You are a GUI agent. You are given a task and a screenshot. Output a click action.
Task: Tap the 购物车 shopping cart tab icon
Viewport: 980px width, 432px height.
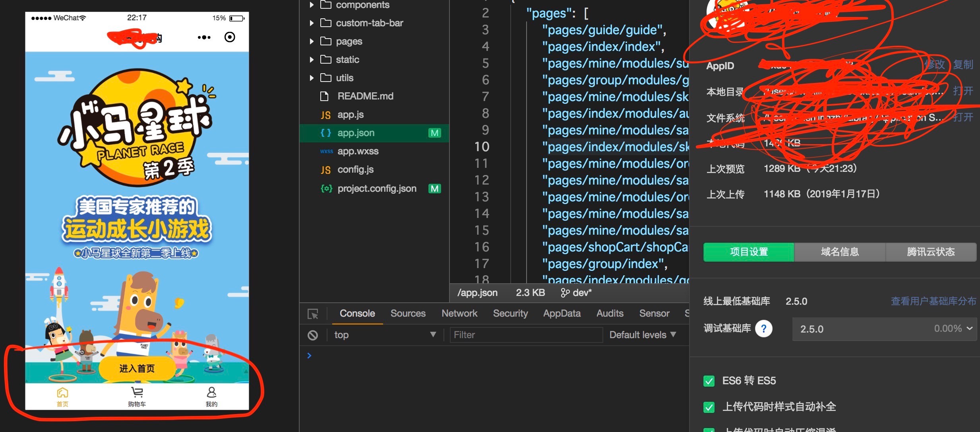(137, 397)
